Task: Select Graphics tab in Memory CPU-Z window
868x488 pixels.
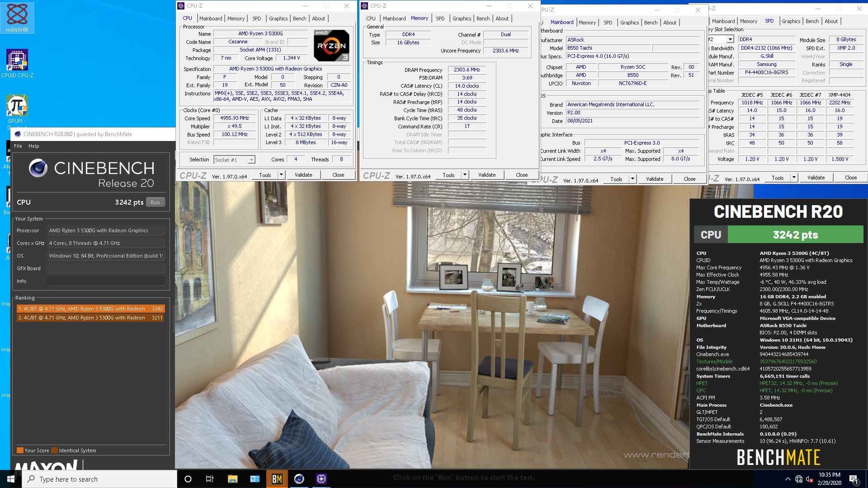Action: pyautogui.click(x=462, y=19)
